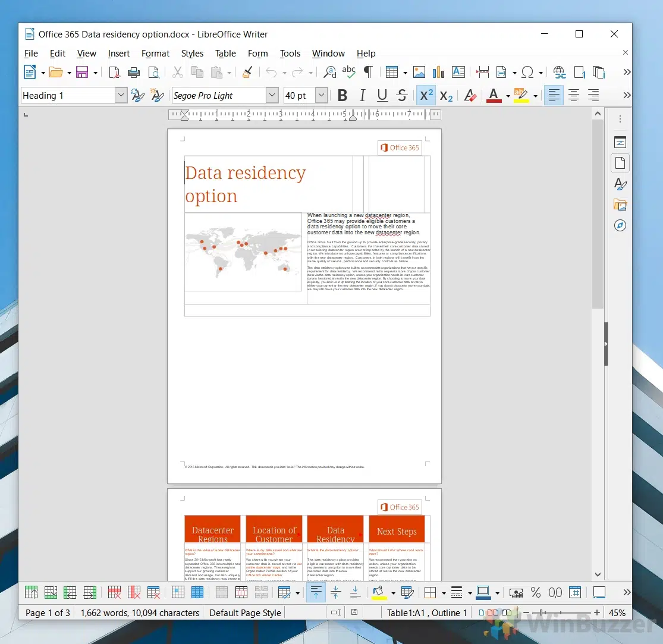Delete selected rows in table toolbar

pos(115,592)
